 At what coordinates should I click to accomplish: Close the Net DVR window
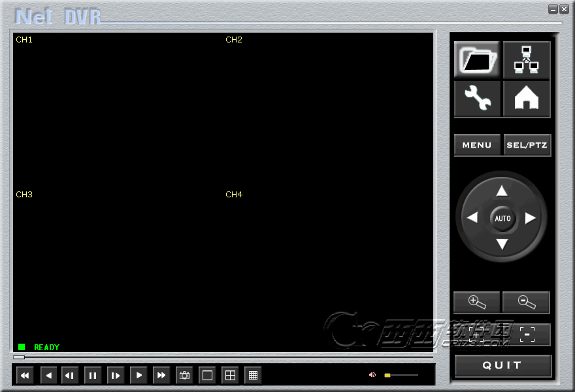[x=564, y=9]
